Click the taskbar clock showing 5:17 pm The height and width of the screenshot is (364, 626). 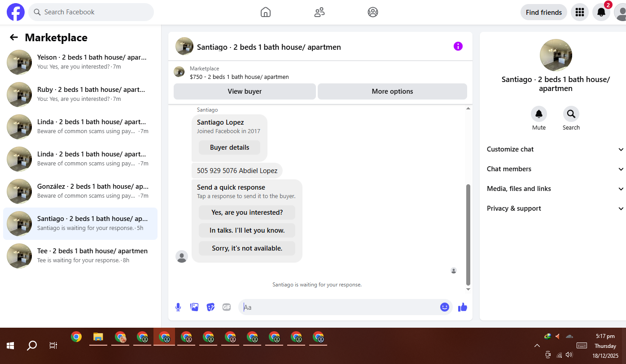coord(605,336)
